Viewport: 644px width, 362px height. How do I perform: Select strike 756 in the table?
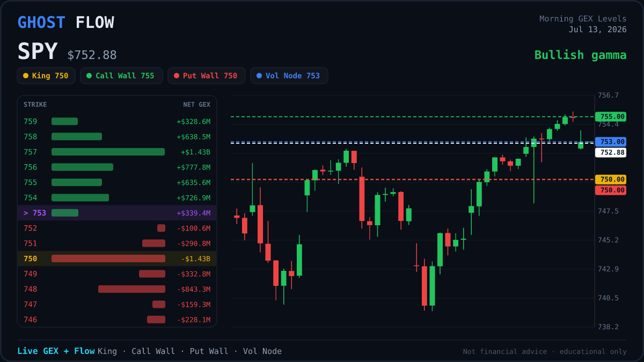click(x=31, y=167)
